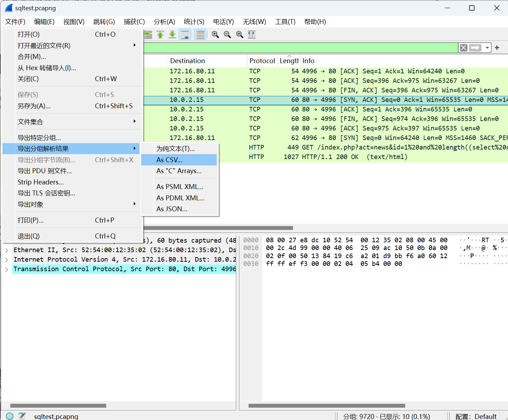Click the normal size zoom icon
Image resolution: width=508 pixels, height=420 pixels.
[x=240, y=35]
